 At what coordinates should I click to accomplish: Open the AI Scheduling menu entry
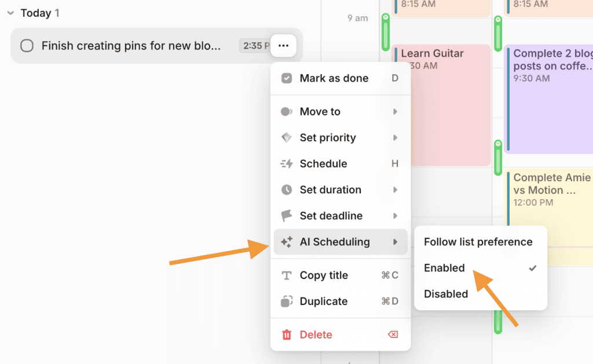[x=334, y=242]
